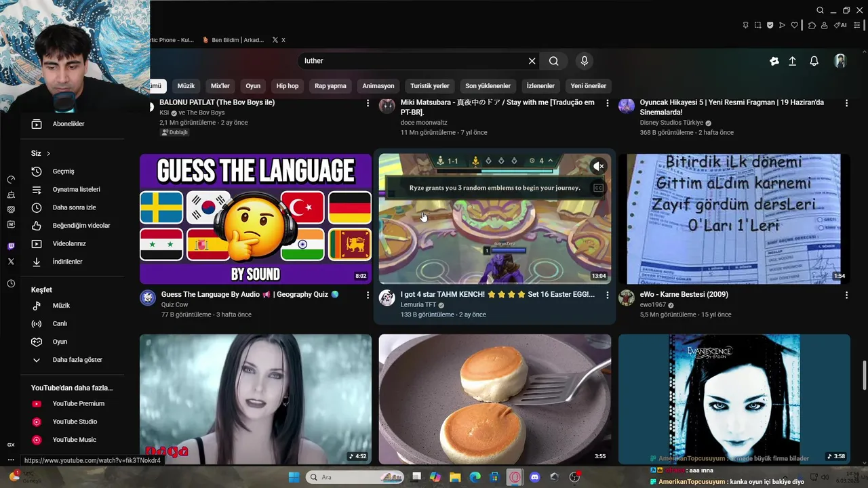Mute the previewing TAHM KENCH video

click(x=598, y=166)
